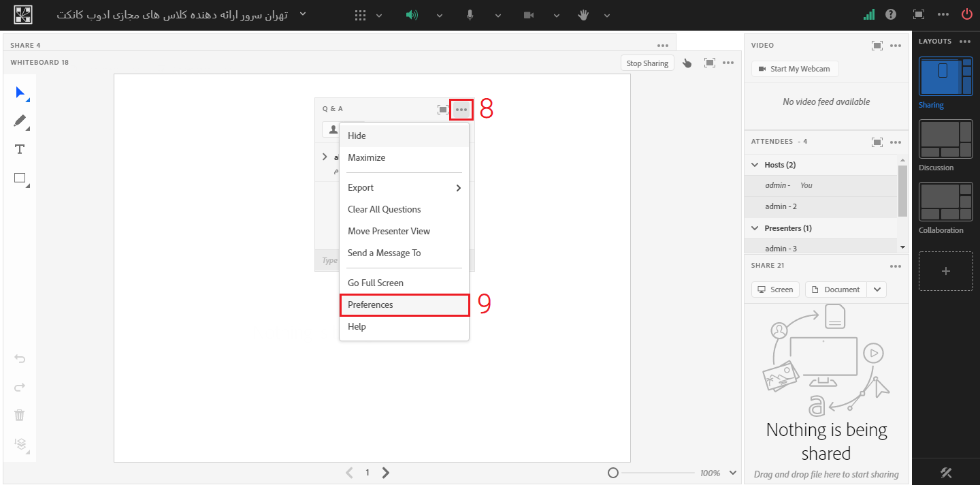Collapse the Presenters (1) group
The image size is (980, 485).
point(755,228)
